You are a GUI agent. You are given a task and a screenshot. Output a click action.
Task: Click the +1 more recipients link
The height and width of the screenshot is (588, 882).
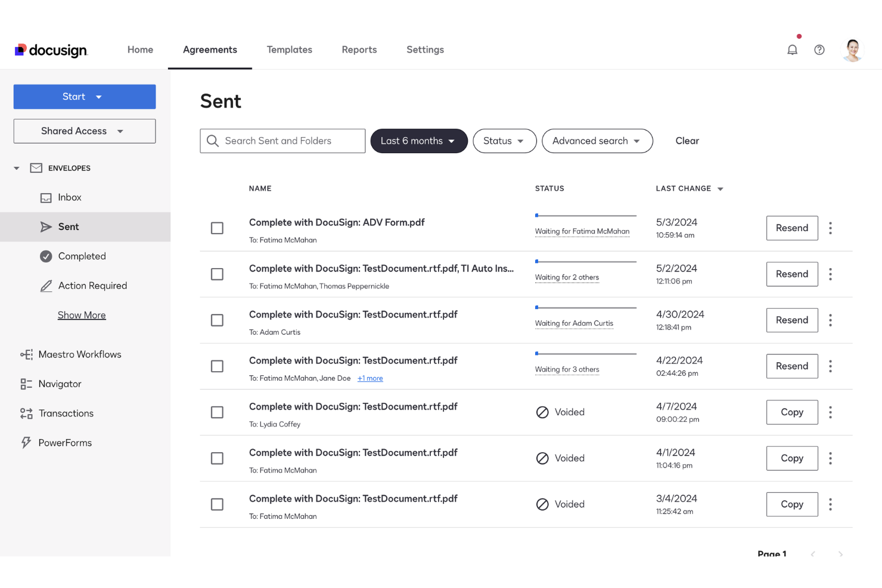point(370,378)
